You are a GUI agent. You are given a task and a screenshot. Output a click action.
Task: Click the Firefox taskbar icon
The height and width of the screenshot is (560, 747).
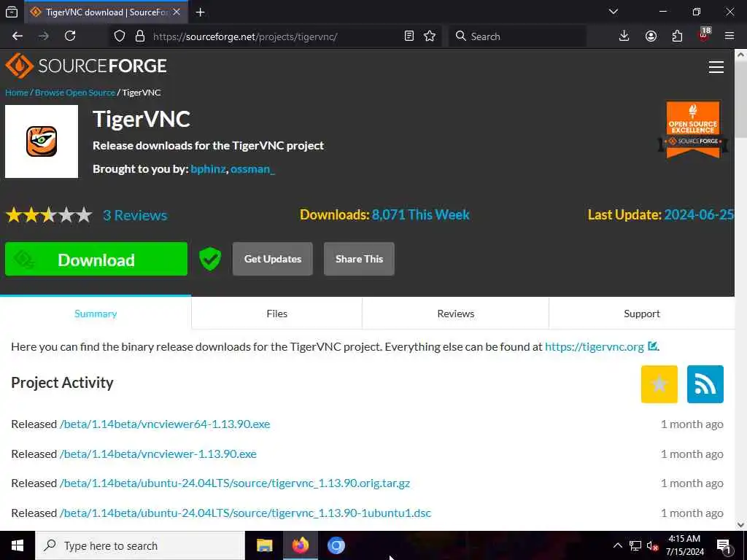tap(300, 545)
